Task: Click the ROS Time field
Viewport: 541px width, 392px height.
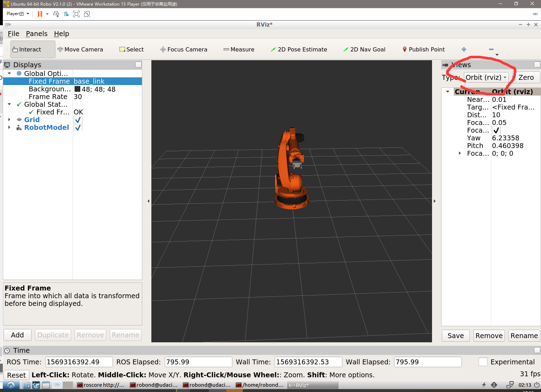Action: [x=79, y=362]
